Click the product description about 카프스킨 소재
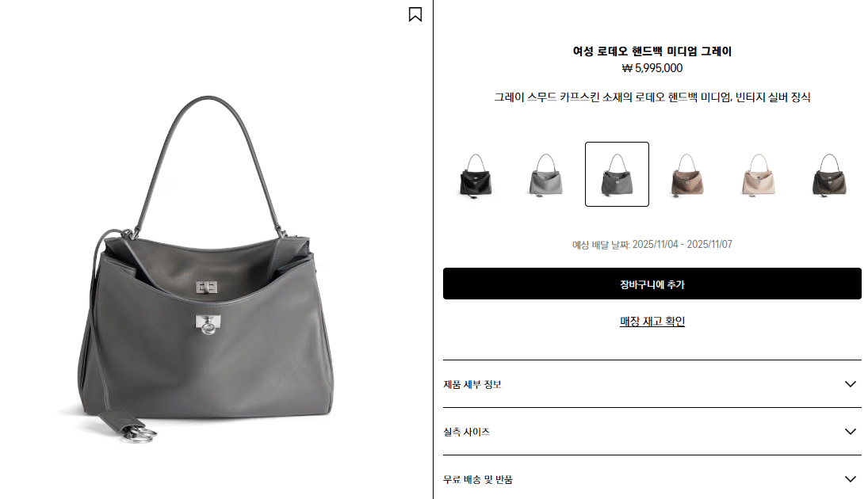 652,97
